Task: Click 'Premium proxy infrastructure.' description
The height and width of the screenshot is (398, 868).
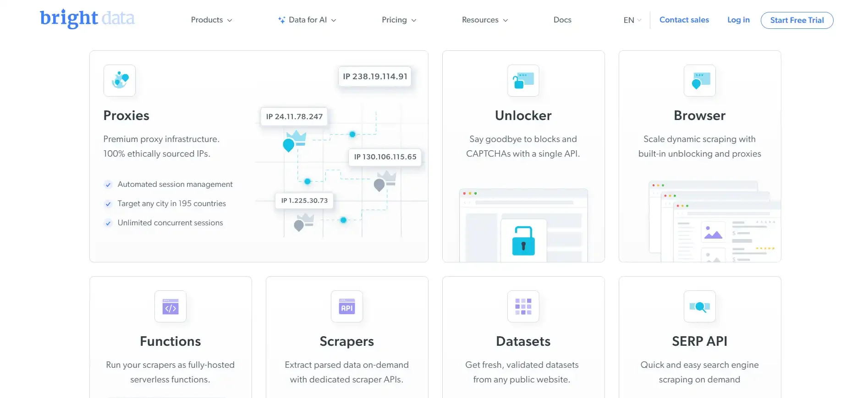Action: click(161, 139)
